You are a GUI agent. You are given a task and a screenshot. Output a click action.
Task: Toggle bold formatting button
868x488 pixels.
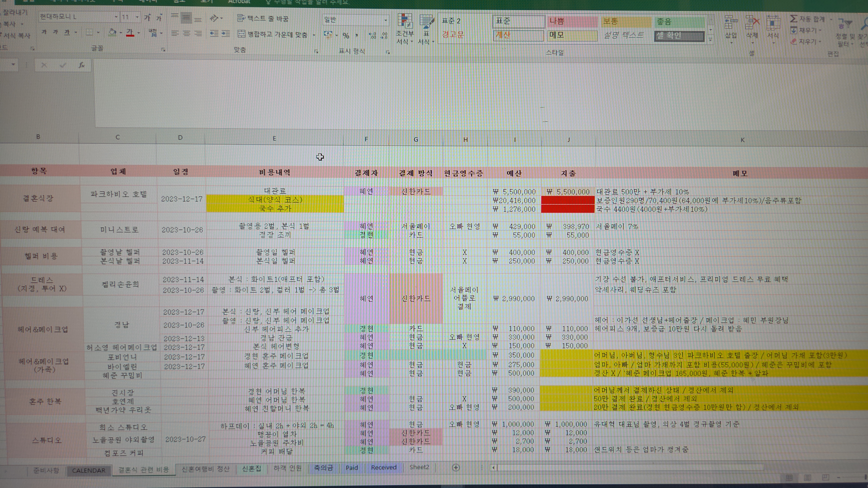(44, 32)
